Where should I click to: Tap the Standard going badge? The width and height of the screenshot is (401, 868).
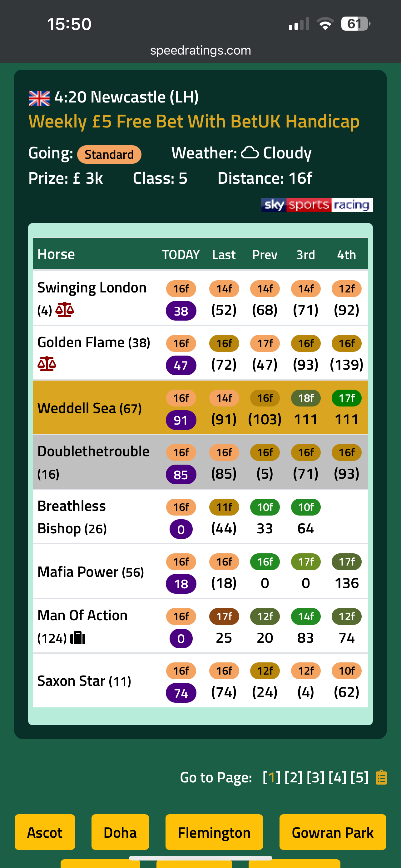coord(109,154)
